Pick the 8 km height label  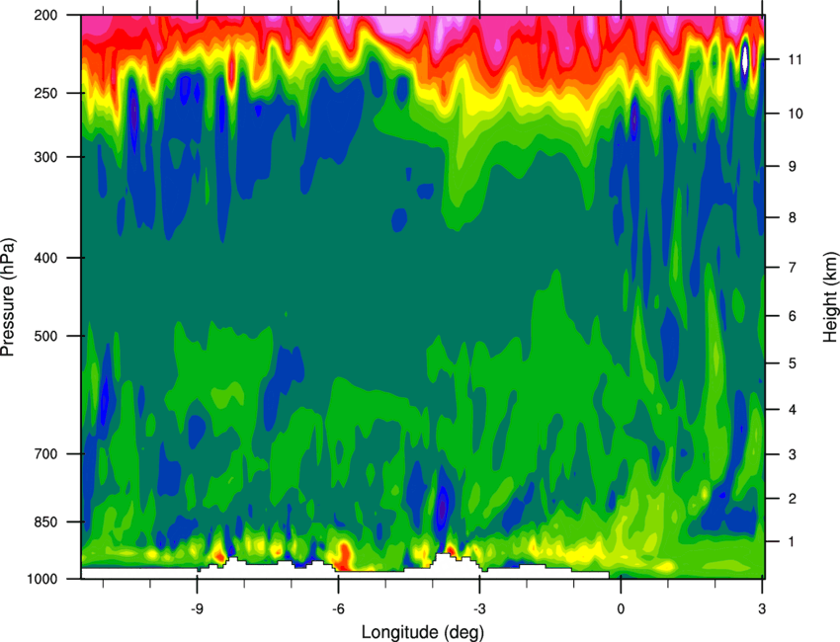(x=792, y=217)
